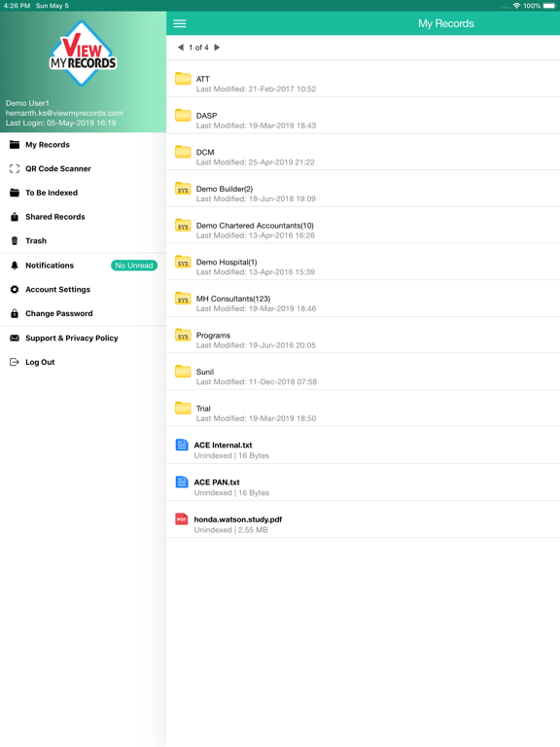Image resolution: width=560 pixels, height=747 pixels.
Task: Open the DCM folder name
Action: (x=205, y=152)
